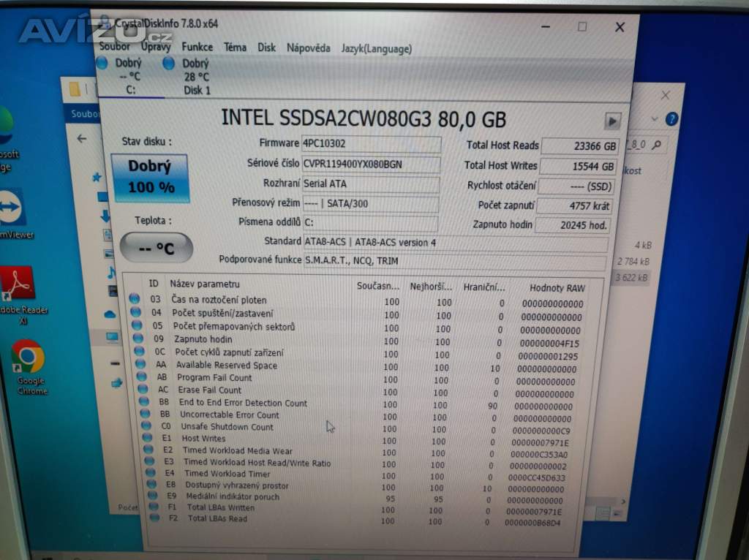Click the status dot for attribute 03
The image size is (749, 560).
pyautogui.click(x=135, y=299)
